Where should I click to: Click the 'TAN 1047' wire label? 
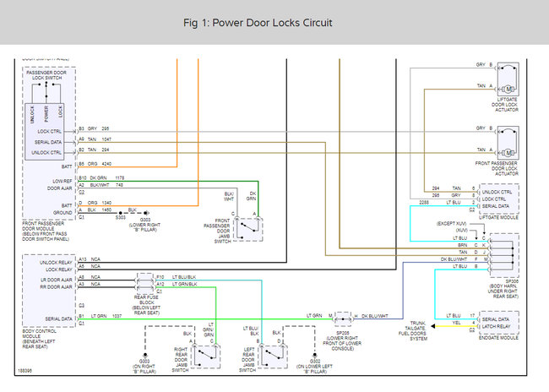100,139
